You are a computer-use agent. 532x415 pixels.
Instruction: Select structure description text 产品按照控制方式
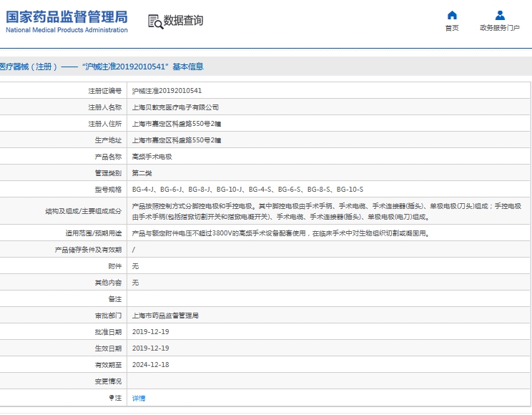(326, 211)
